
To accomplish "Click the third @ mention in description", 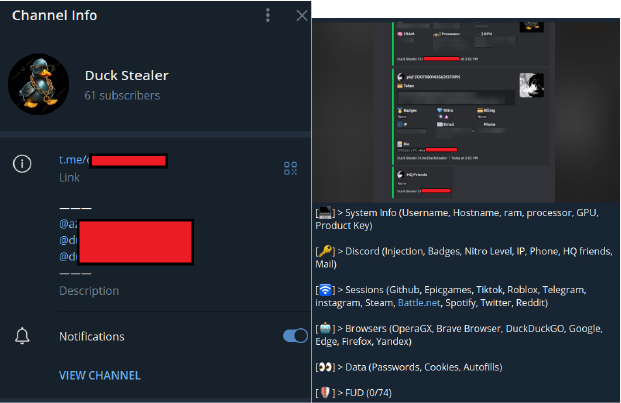I will (68, 257).
